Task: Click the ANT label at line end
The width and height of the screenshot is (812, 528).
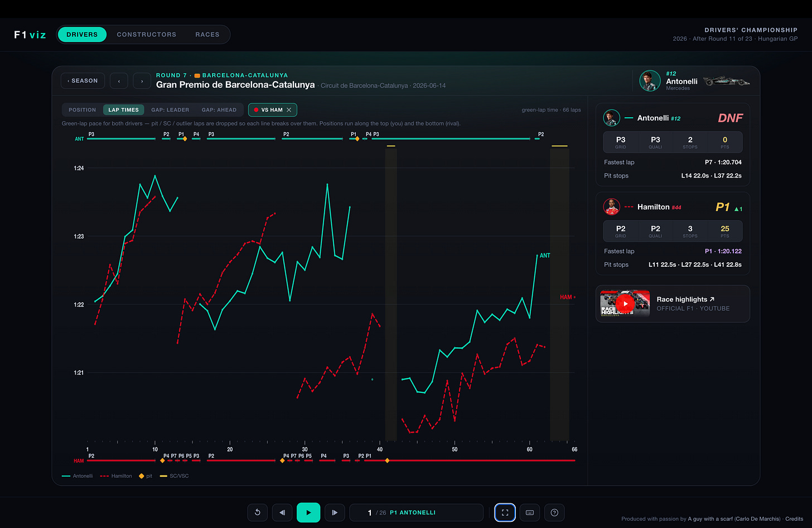Action: [x=545, y=256]
